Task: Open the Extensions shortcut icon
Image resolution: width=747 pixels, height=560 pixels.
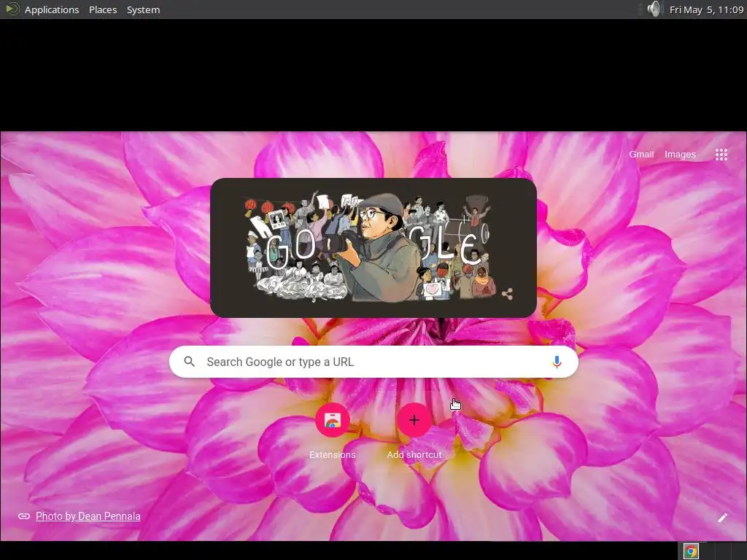Action: click(x=333, y=420)
